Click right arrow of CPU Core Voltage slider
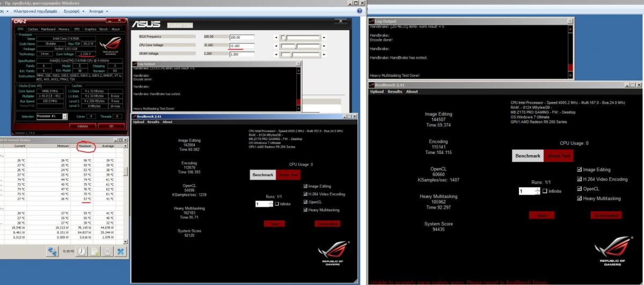The width and height of the screenshot is (644, 285). [x=324, y=46]
